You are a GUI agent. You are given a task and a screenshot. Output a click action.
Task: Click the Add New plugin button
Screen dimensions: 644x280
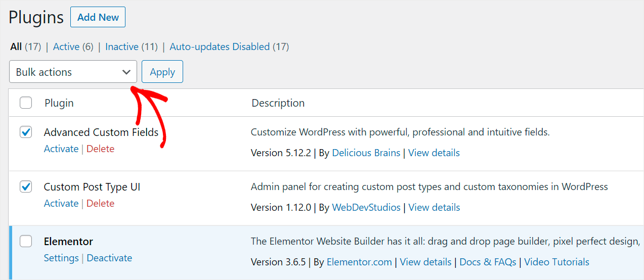pos(98,17)
